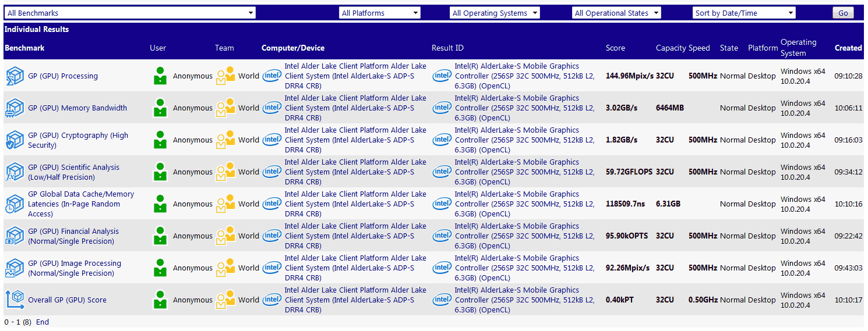Click the yellow team icon in the Financial Analysis row
868x331 pixels.
click(225, 236)
